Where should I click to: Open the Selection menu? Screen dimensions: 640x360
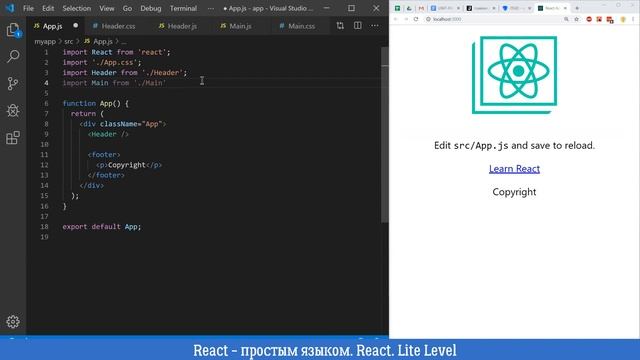point(77,8)
